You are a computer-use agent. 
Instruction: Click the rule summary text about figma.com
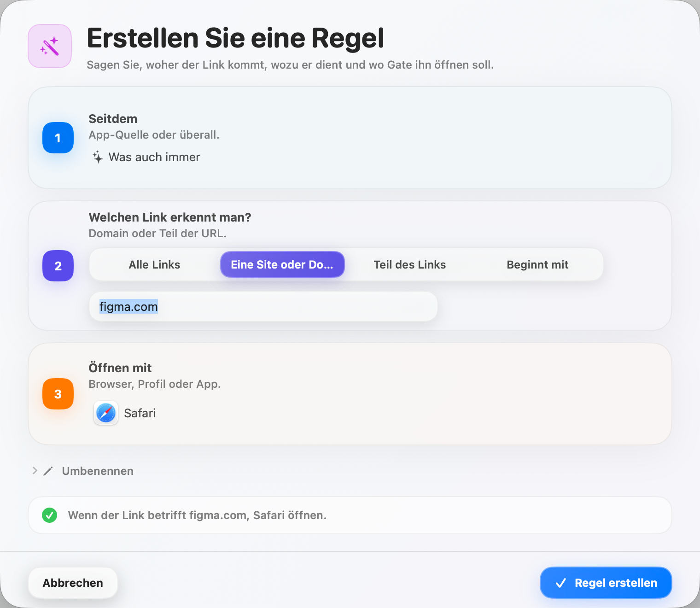pos(197,515)
